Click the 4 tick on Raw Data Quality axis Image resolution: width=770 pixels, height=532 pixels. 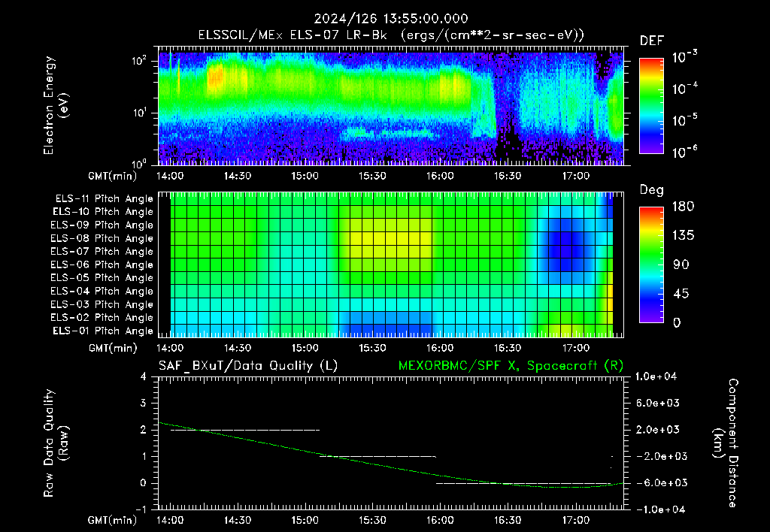click(143, 376)
